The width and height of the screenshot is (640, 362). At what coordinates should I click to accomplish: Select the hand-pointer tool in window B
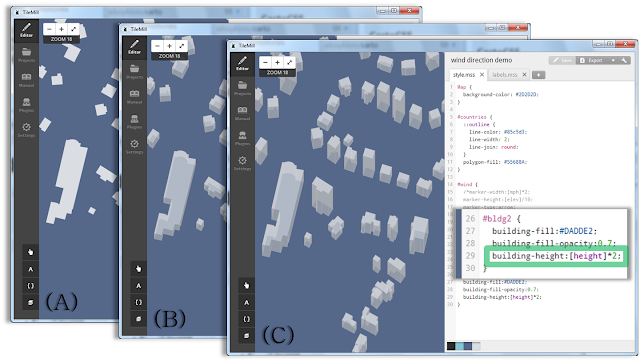click(138, 269)
